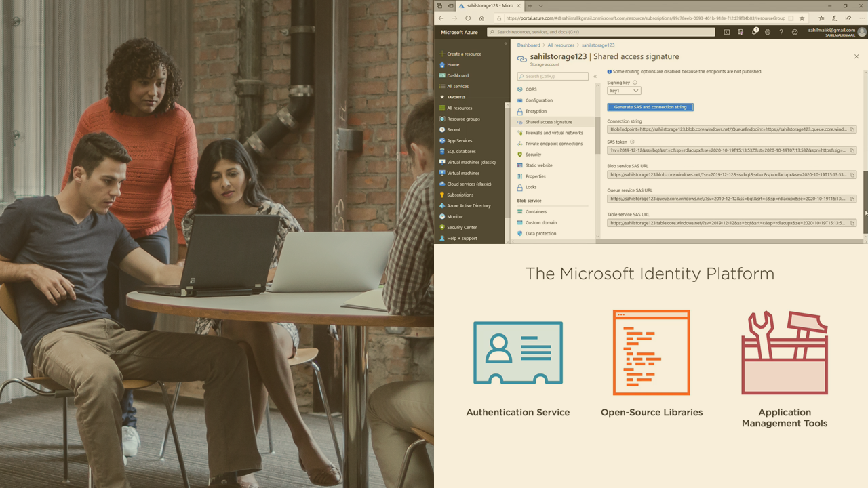Select Encryption in the storage account menu

click(534, 110)
